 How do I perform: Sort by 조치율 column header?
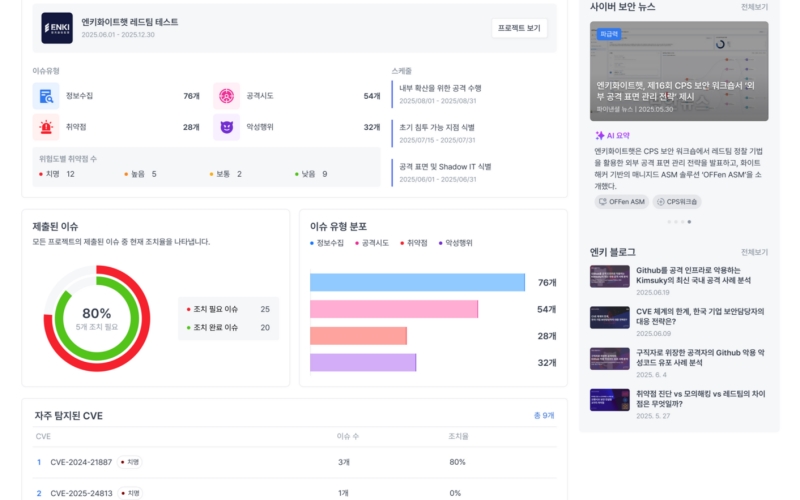click(458, 437)
